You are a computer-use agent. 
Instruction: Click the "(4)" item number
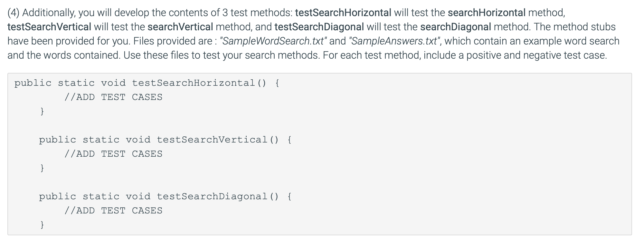click(14, 13)
